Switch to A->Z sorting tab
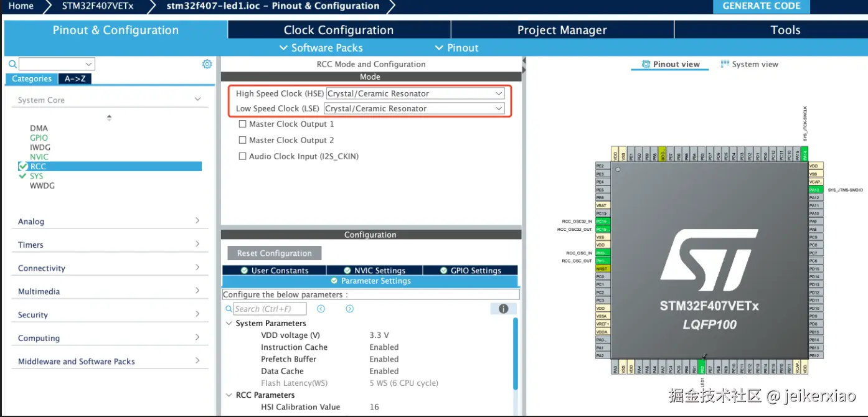Screen dimensions: 868x417 click(75, 79)
